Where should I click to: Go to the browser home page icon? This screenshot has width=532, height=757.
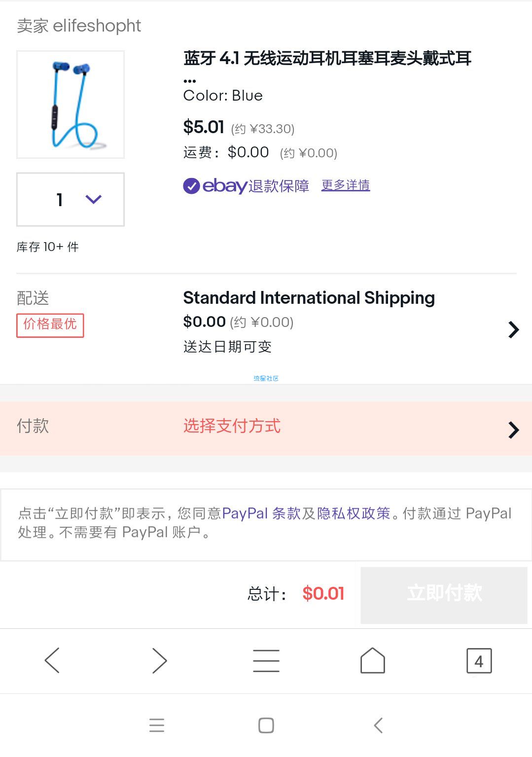point(373,660)
